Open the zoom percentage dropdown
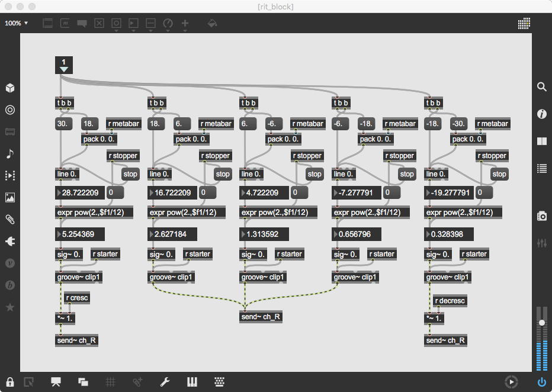Image resolution: width=552 pixels, height=392 pixels. [x=16, y=23]
